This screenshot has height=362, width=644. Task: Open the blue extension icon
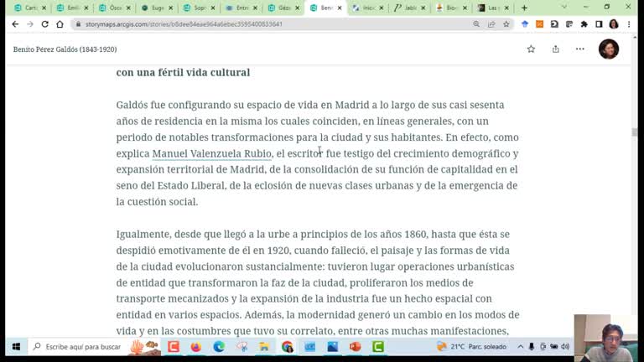525,24
